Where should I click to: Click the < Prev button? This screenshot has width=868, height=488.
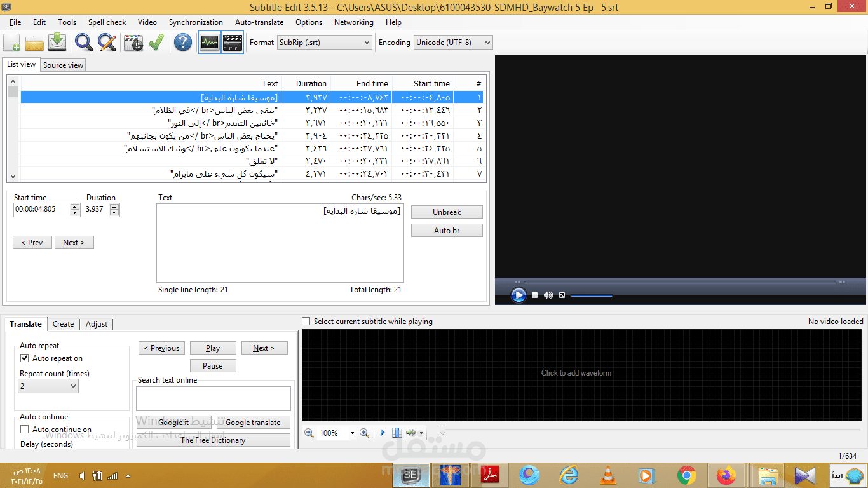[32, 242]
